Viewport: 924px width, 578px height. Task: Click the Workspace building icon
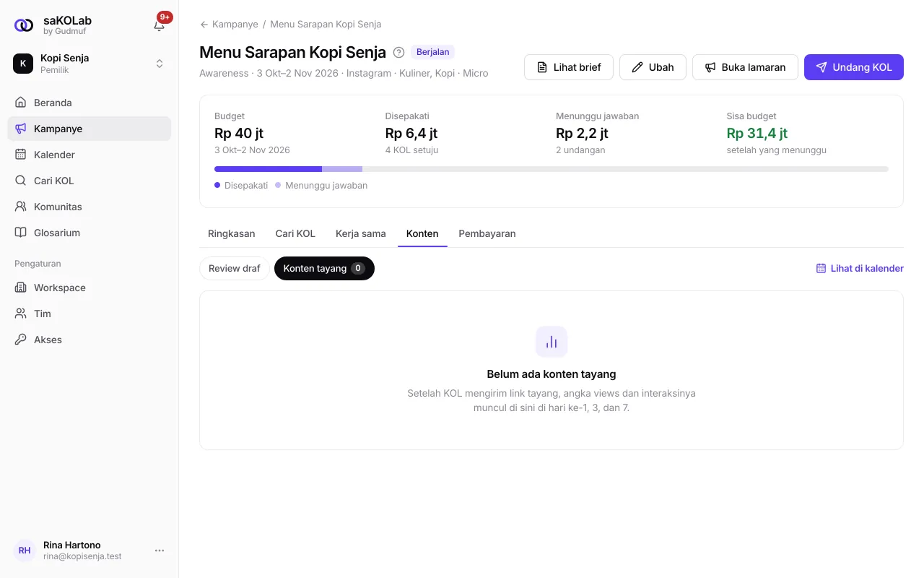tap(21, 288)
